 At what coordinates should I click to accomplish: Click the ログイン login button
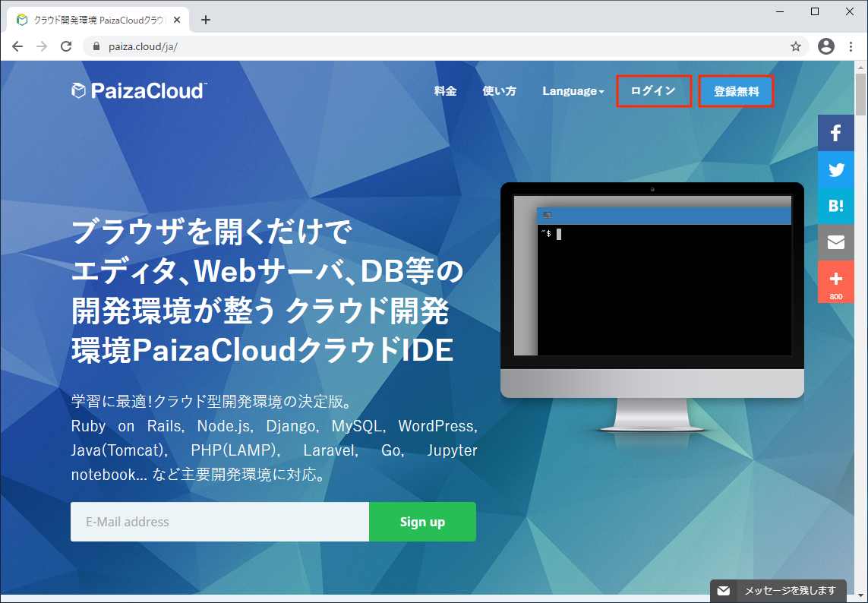point(654,91)
